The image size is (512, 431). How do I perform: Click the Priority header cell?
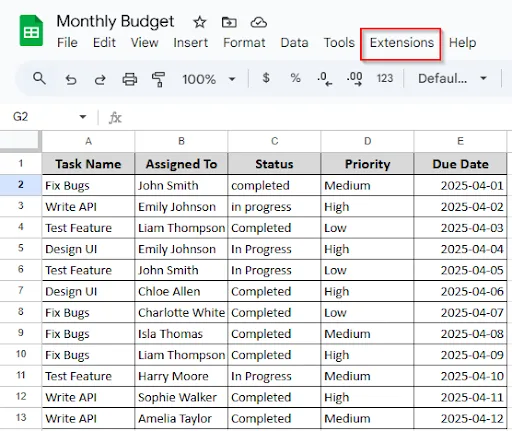(367, 164)
